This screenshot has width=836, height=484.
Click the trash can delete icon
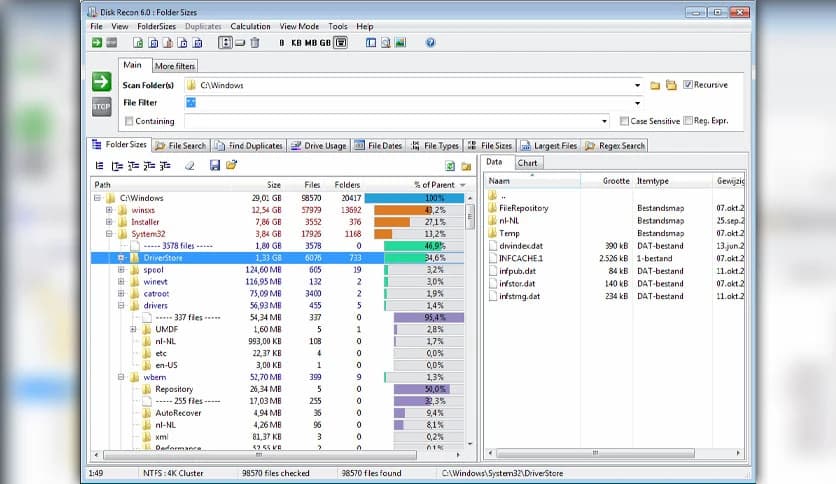pos(255,43)
